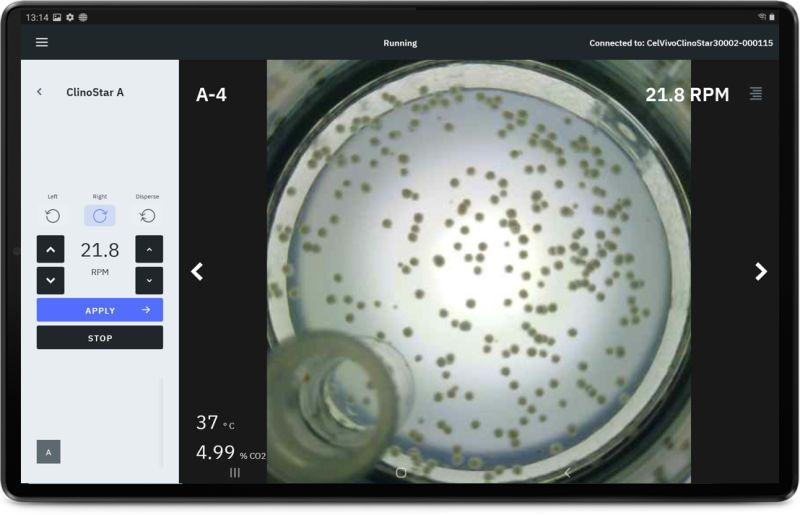800x515 pixels.
Task: Tap Android back navigation button
Action: click(x=567, y=473)
